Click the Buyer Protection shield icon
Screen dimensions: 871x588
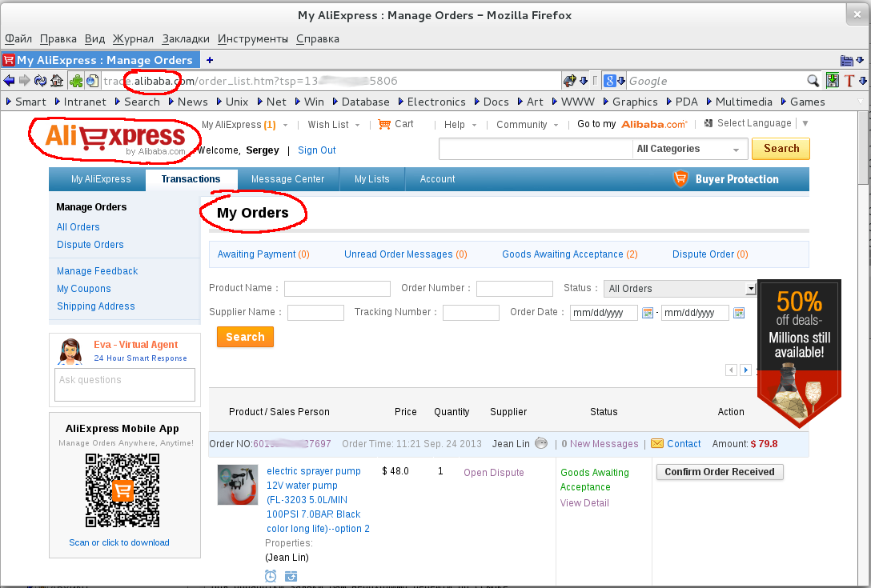pos(680,178)
